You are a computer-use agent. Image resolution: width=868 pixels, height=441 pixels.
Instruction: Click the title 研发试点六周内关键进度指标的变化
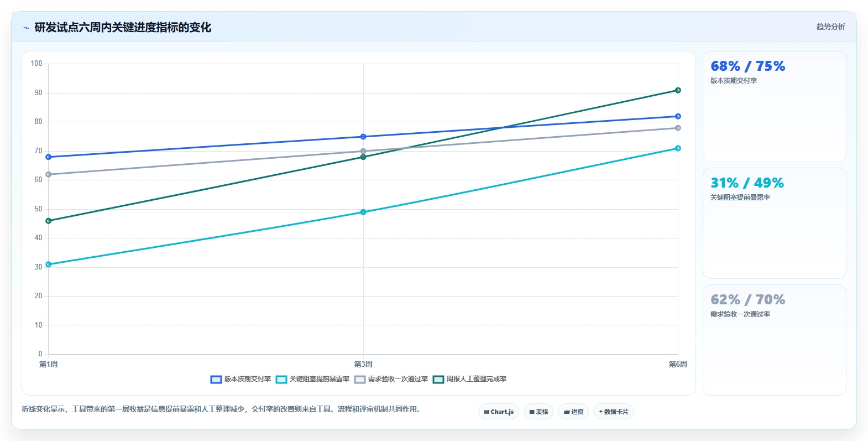click(123, 28)
